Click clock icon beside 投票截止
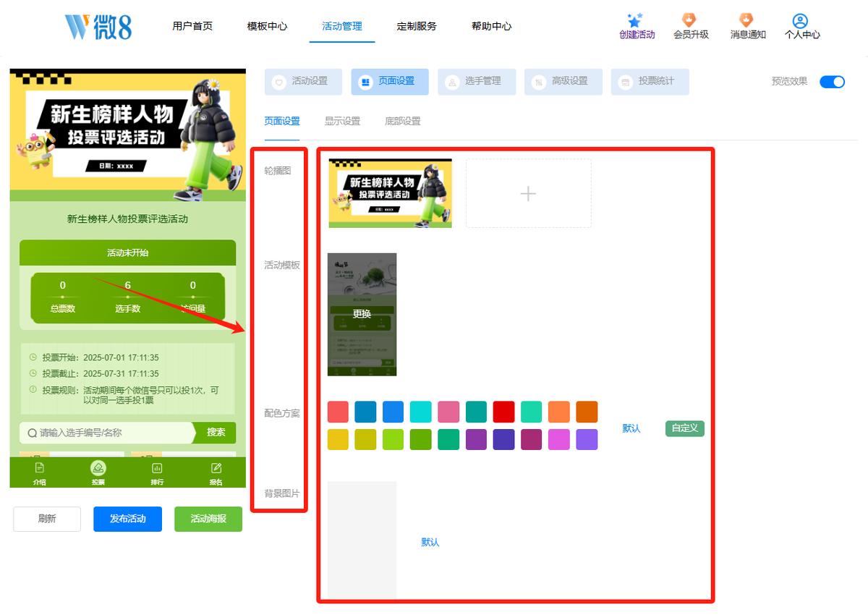The image size is (868, 615). click(33, 373)
